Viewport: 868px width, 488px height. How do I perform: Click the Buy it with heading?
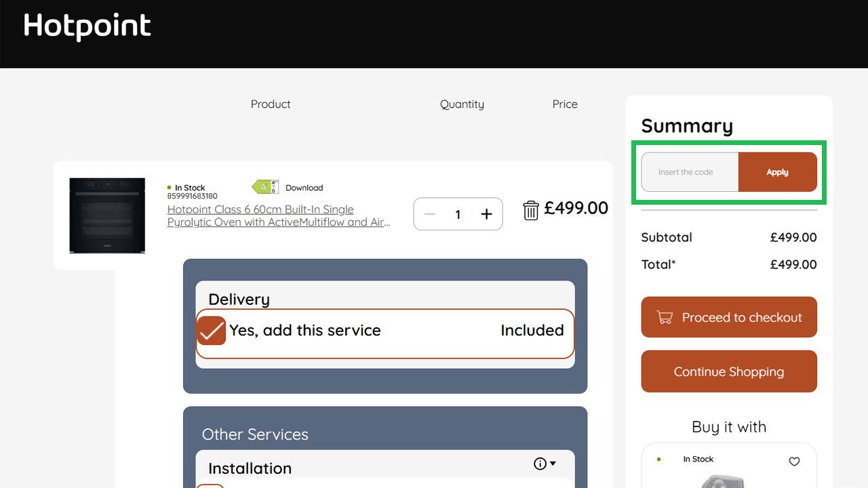point(729,427)
